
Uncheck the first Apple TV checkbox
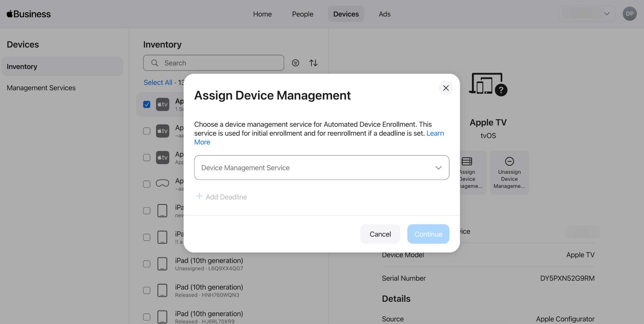[x=147, y=104]
